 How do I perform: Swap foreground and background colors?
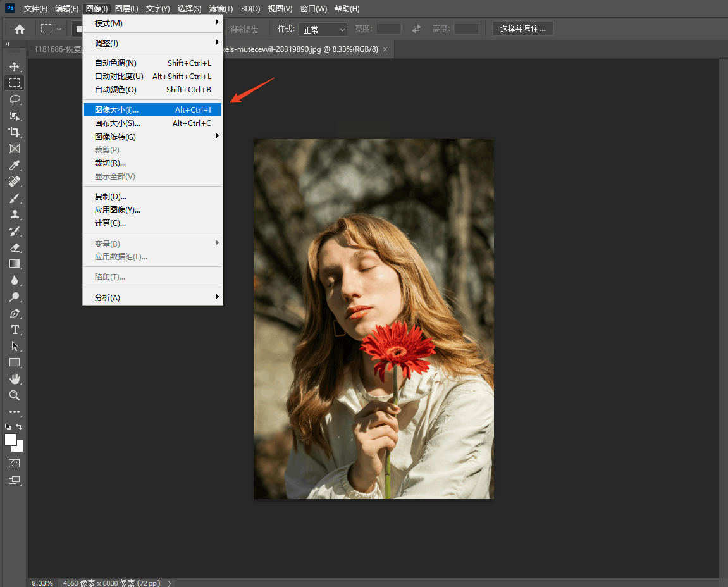pyautogui.click(x=20, y=427)
